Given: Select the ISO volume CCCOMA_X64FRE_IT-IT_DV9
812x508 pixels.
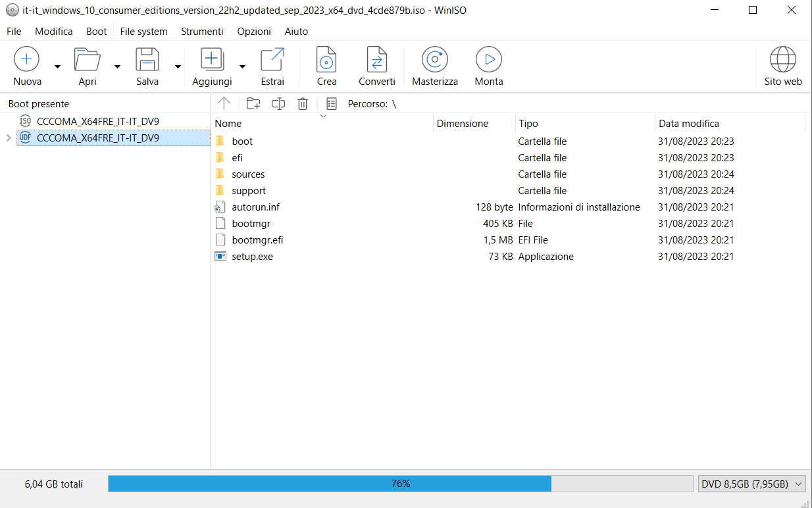Looking at the screenshot, I should (98, 121).
